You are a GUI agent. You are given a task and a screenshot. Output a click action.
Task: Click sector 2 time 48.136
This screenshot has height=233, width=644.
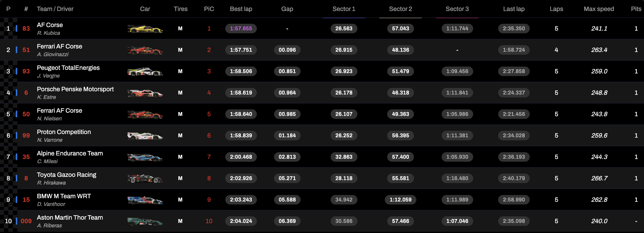coord(401,50)
